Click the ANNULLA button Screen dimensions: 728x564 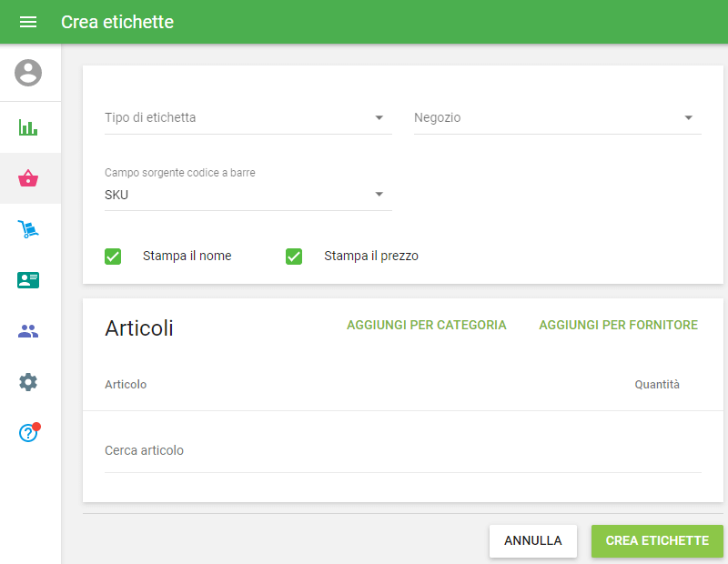[x=532, y=540]
